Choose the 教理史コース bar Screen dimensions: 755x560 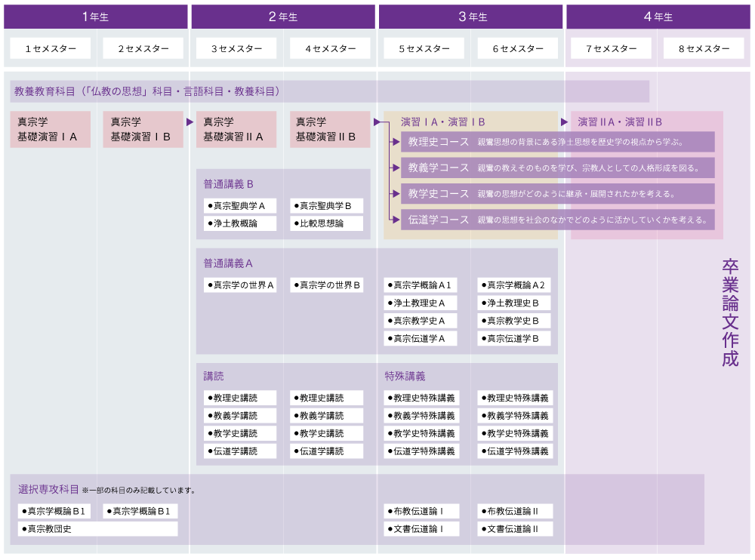[558, 142]
